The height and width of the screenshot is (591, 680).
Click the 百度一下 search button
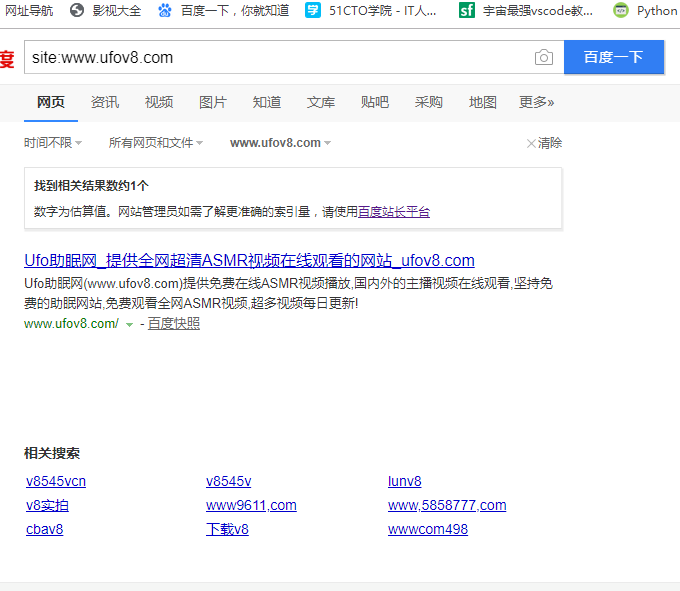click(x=614, y=57)
